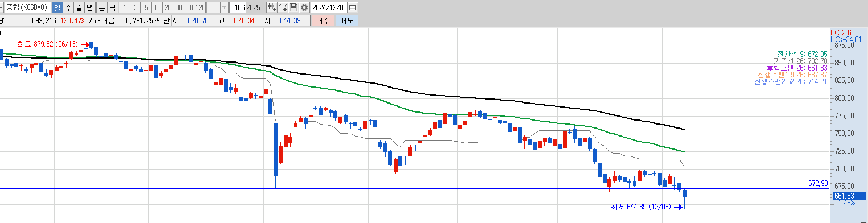Switch to monthly (월) chart period
Screen dimensions: 868x223
tap(78, 7)
